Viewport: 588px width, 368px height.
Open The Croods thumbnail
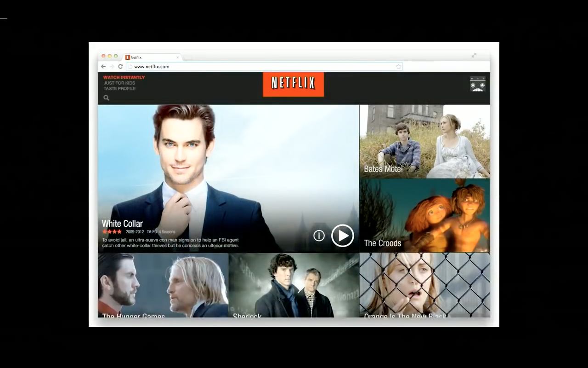click(x=424, y=215)
